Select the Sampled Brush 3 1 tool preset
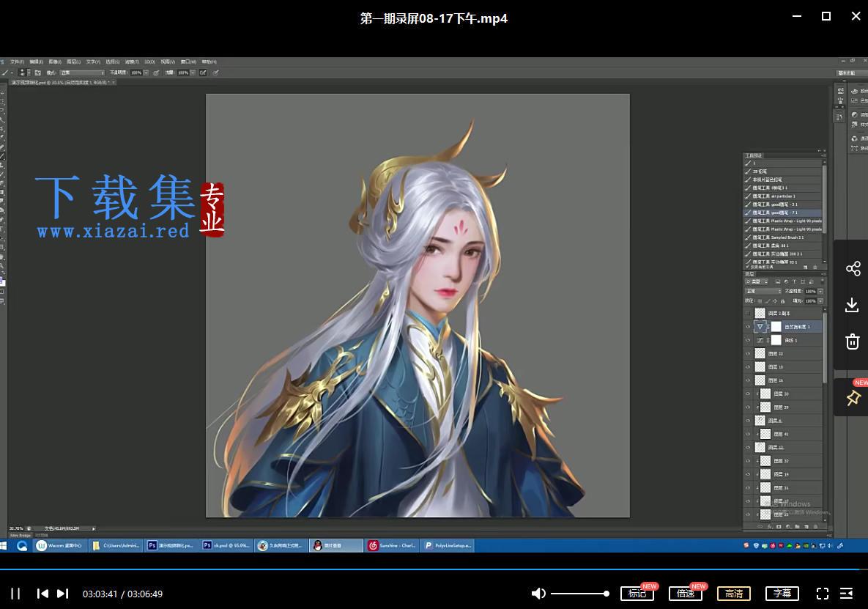868x609 pixels. [783, 237]
